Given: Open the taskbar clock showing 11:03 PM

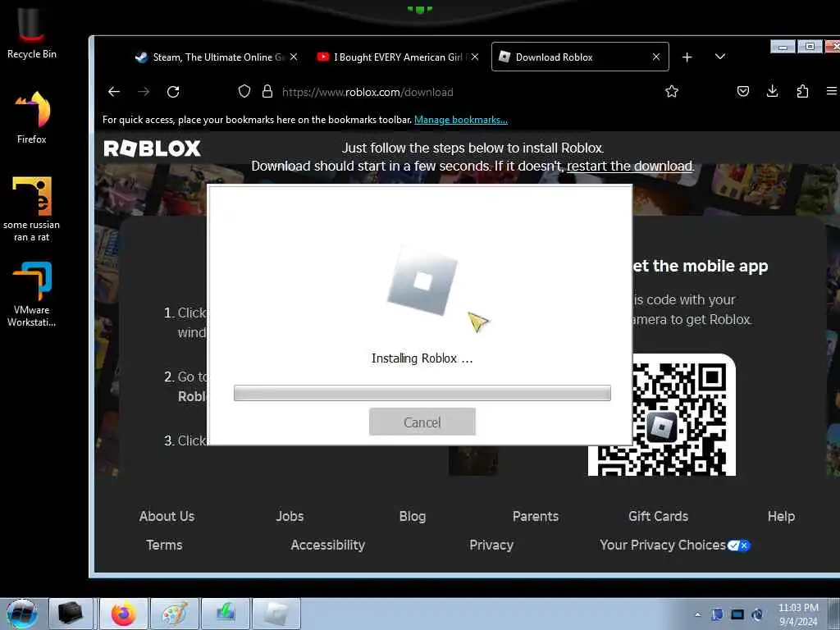Looking at the screenshot, I should (x=798, y=614).
